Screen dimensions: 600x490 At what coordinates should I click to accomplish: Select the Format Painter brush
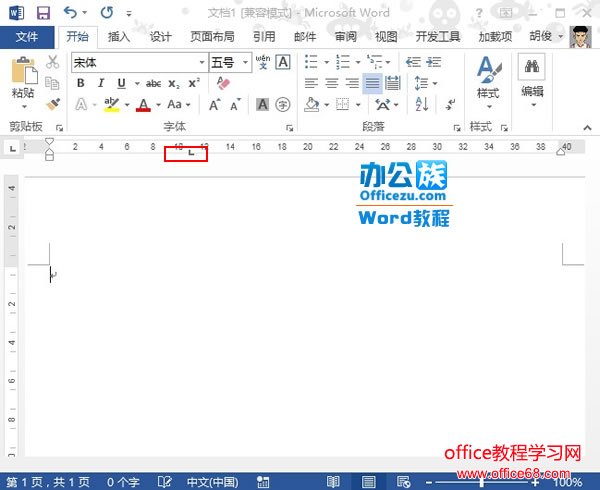53,104
